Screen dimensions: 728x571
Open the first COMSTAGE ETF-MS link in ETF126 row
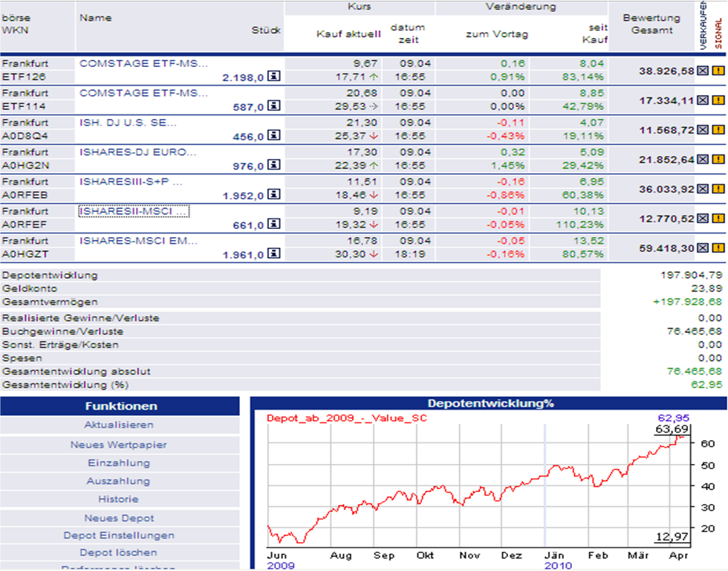(x=143, y=63)
